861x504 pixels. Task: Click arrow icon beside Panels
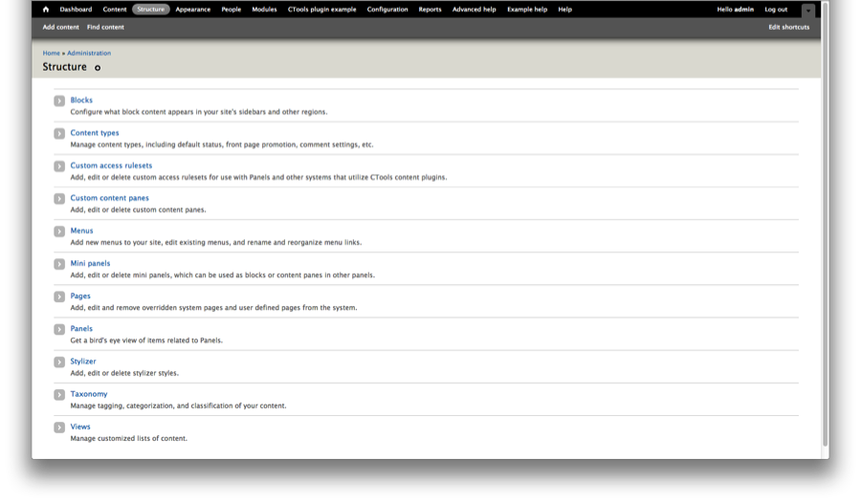pyautogui.click(x=59, y=329)
